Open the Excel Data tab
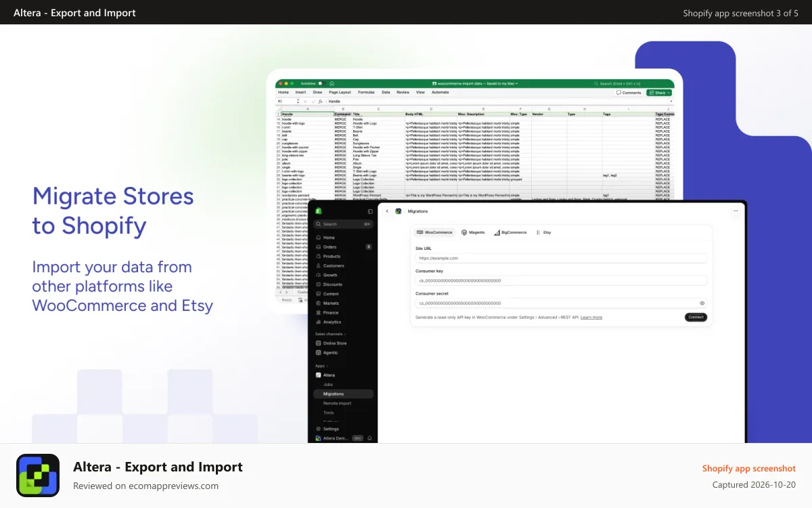 click(x=386, y=92)
